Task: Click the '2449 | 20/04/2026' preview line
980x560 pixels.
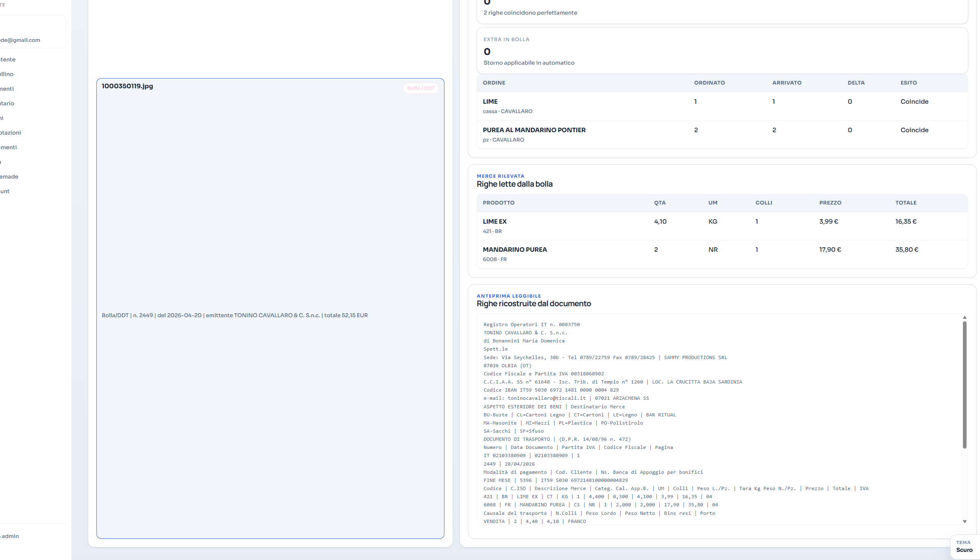Action: pyautogui.click(x=509, y=464)
